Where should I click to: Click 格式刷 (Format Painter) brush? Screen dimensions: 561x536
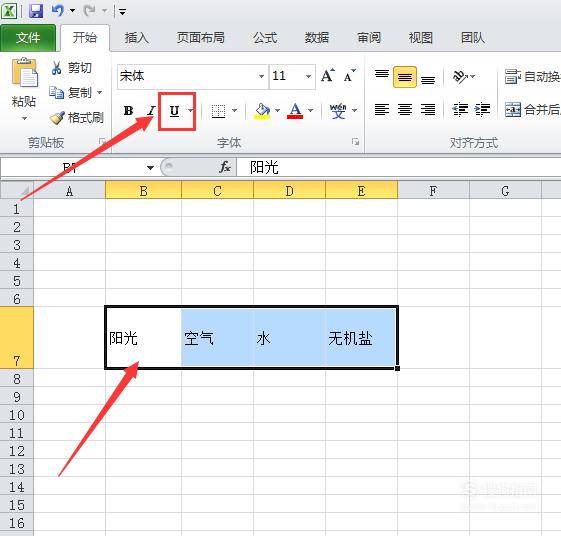(77, 117)
